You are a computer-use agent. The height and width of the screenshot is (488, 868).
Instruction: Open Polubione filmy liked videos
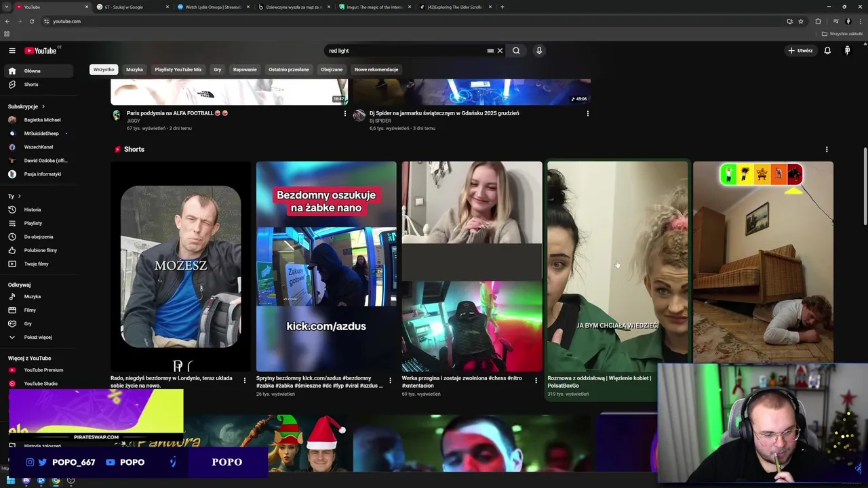tap(41, 250)
